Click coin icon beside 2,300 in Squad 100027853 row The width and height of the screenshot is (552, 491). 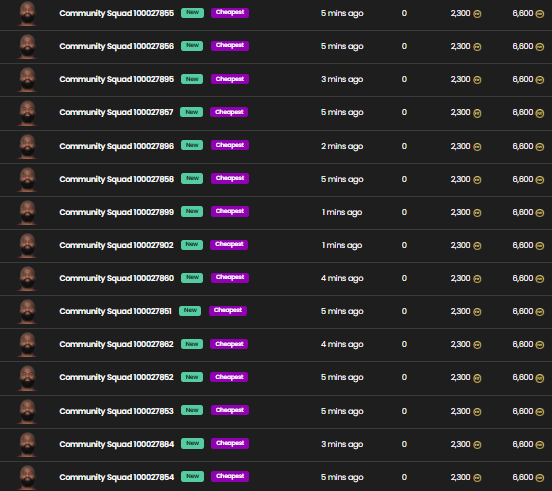point(477,412)
